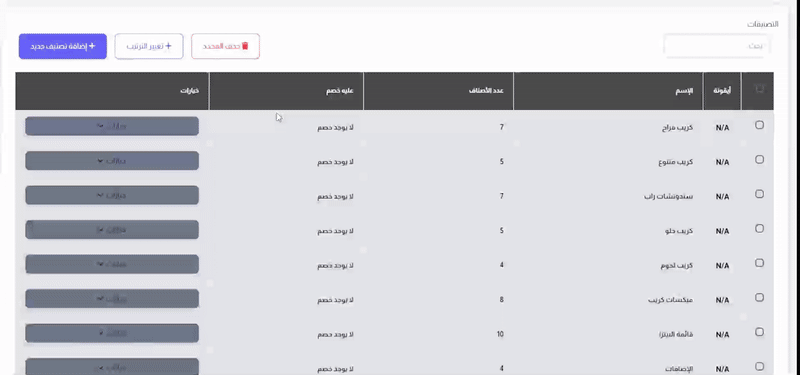This screenshot has height=375, width=800.
Task: Click the category name سندوتشات راب
Action: click(668, 196)
